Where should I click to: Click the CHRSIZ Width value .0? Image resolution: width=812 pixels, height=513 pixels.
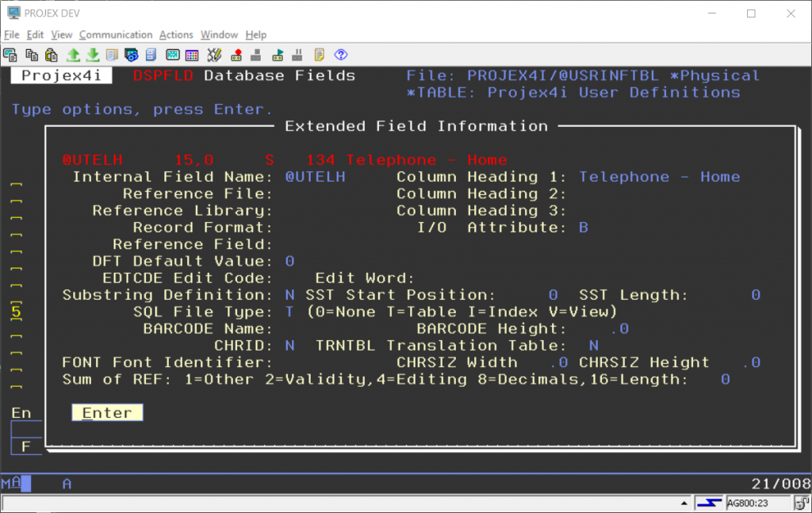(559, 363)
